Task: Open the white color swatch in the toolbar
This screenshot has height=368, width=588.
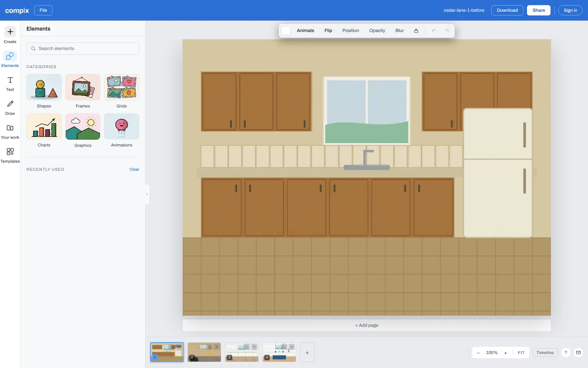Action: (286, 31)
